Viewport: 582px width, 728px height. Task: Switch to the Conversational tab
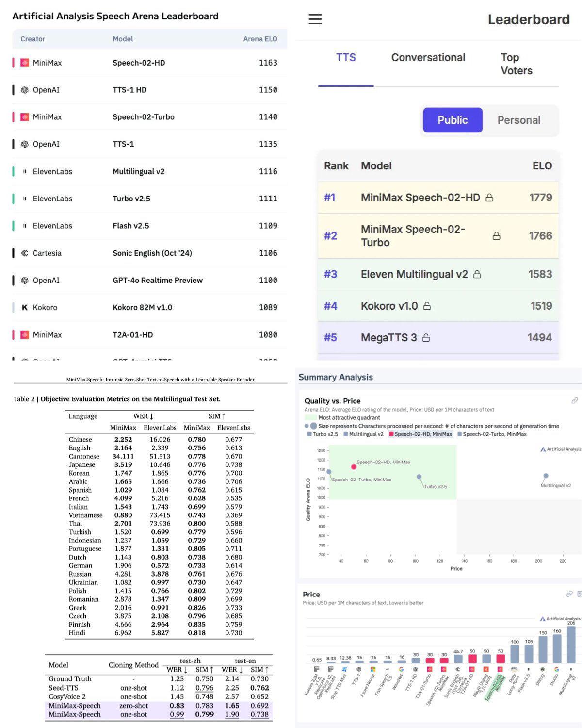[x=428, y=58]
